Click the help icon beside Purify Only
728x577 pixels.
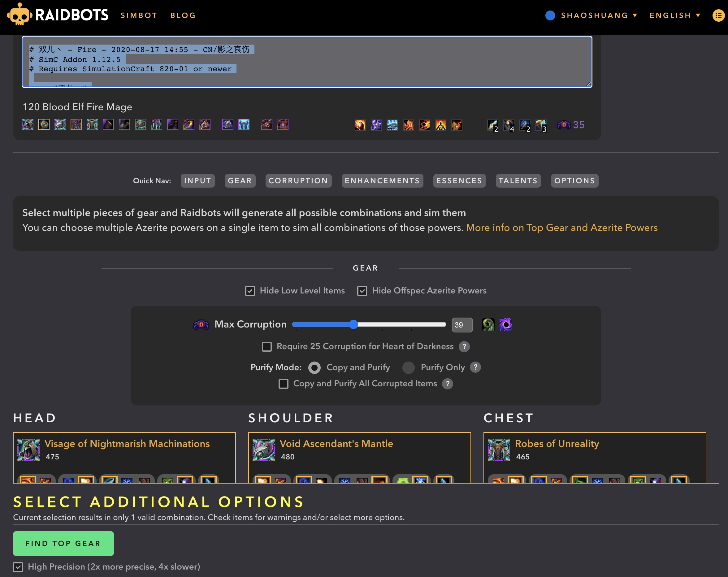[x=475, y=367]
